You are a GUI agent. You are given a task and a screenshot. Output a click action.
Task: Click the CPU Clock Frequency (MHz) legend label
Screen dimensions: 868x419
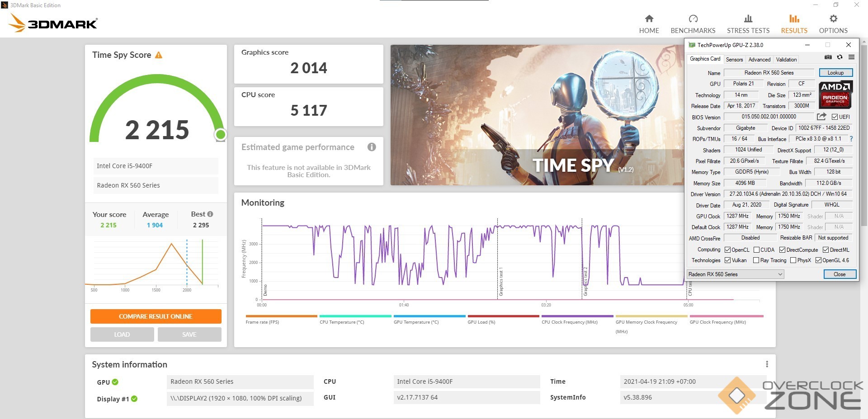(570, 322)
